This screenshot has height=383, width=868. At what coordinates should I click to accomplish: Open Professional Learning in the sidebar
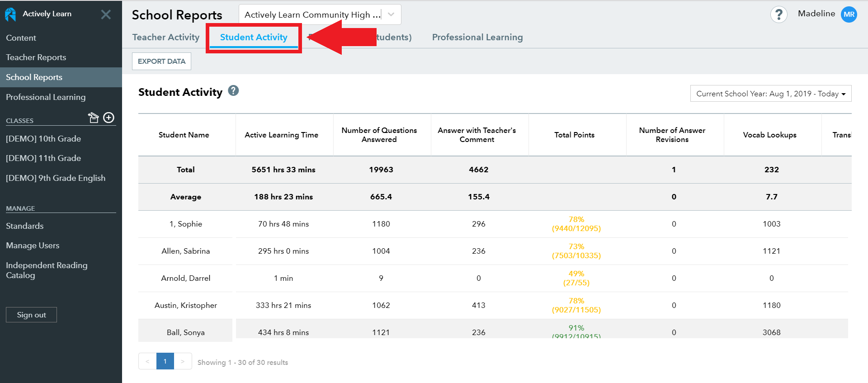tap(46, 97)
